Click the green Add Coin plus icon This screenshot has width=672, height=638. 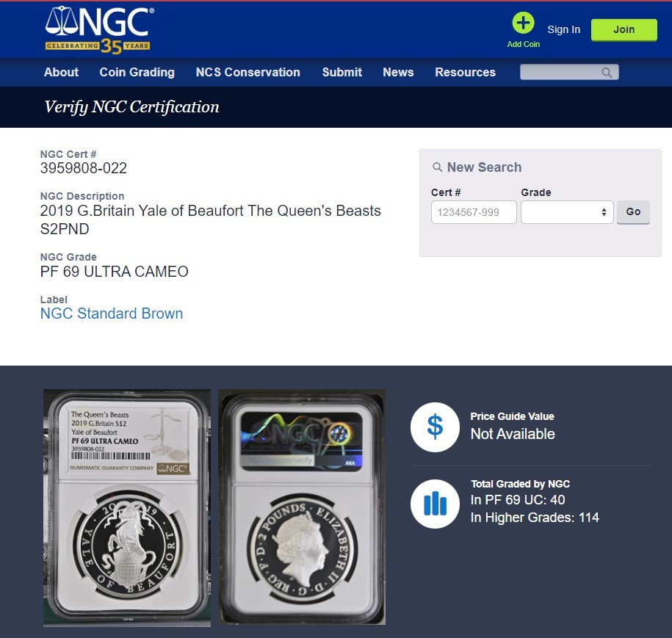tap(523, 23)
